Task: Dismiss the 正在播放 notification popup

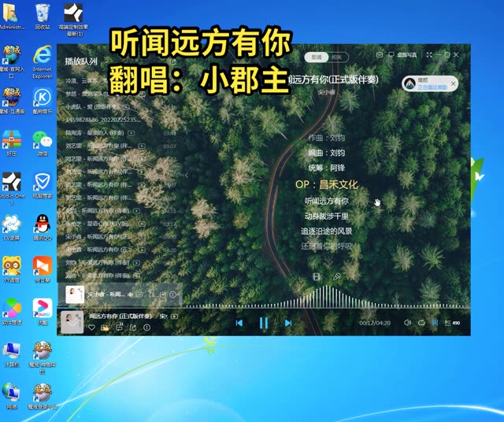Action: [x=453, y=84]
